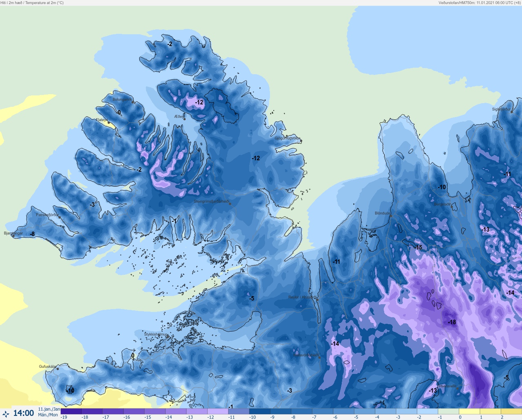Click the Bjargtangar station label
Viewport: 522px width, 420px height.
(x=13, y=233)
